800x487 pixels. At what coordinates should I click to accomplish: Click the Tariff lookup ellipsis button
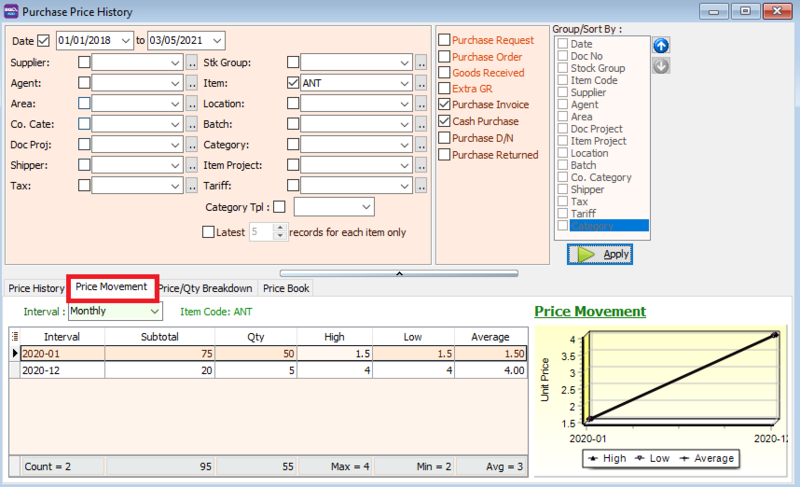tap(421, 186)
